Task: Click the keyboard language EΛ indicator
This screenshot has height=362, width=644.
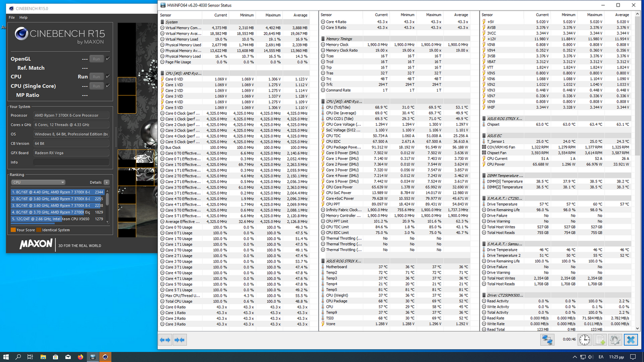Action: click(600, 356)
